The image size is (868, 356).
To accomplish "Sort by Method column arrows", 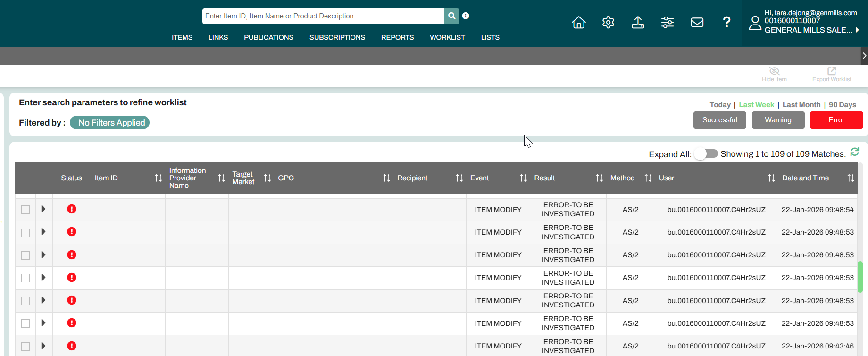I will [648, 178].
